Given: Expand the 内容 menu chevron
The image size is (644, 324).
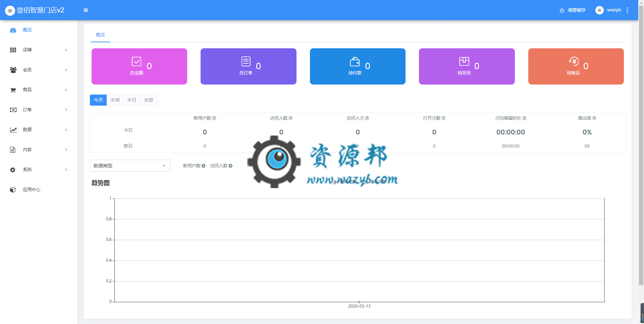Looking at the screenshot, I should coord(66,150).
